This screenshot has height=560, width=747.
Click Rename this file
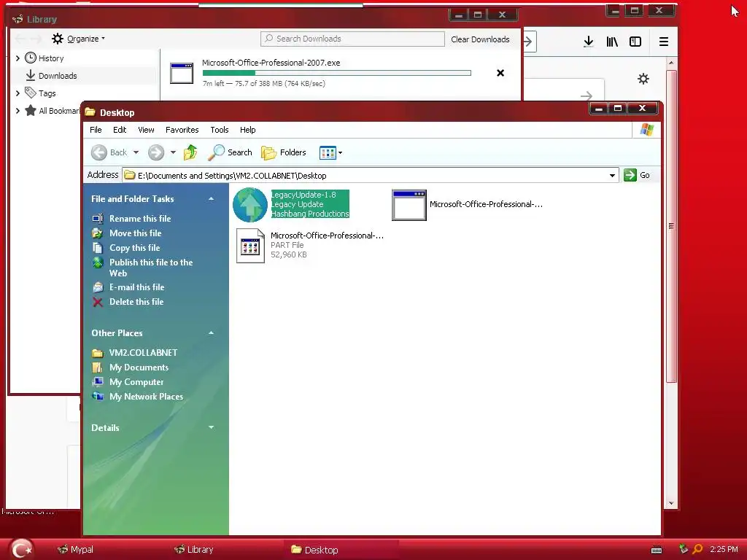140,219
